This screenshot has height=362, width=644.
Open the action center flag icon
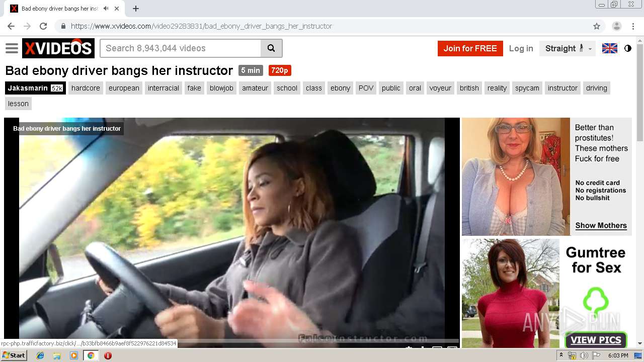tap(596, 355)
